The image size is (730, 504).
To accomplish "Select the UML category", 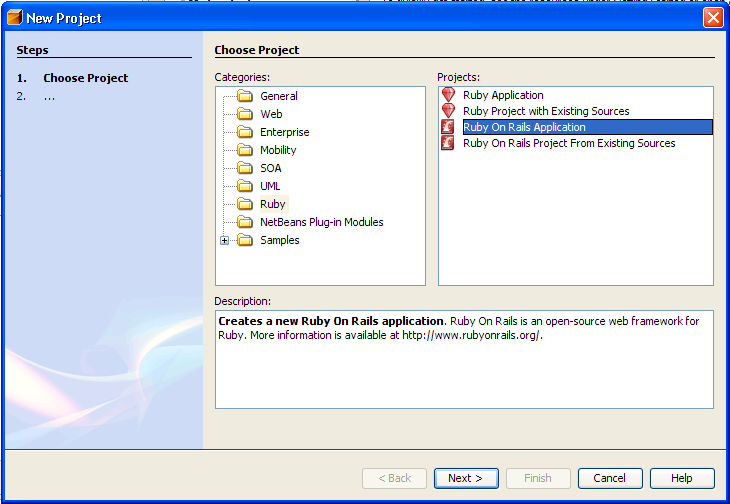I will 270,186.
